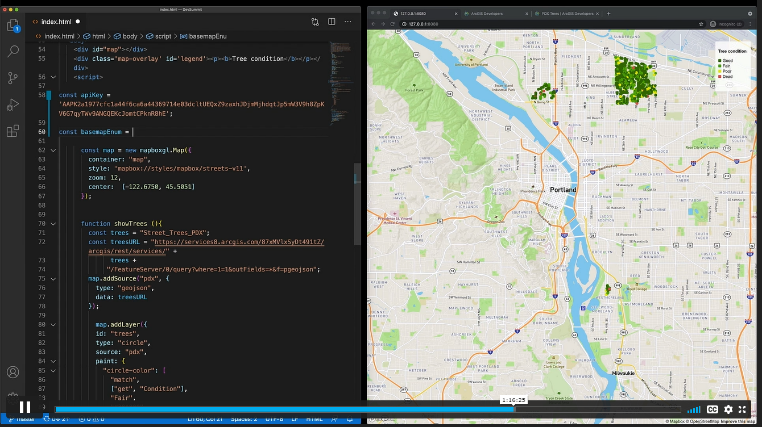Collapse the map.addSource block at line 75
The image size is (762, 427).
click(53, 279)
